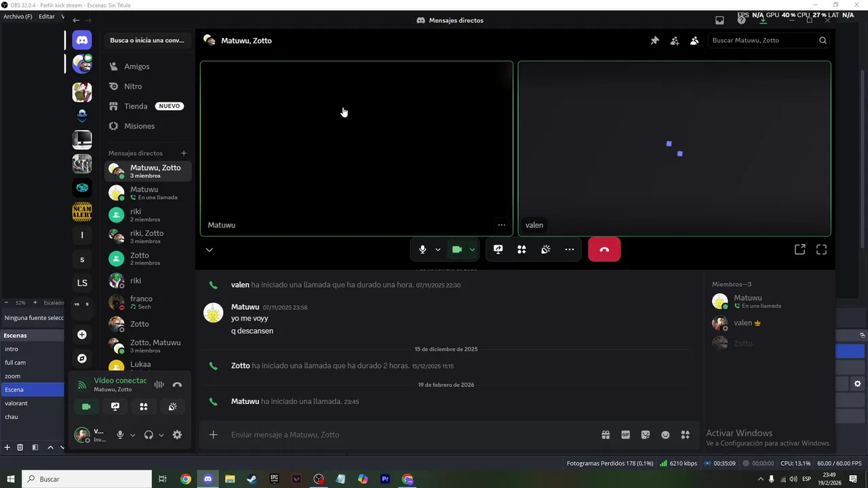The image size is (868, 488).
Task: Enter full screen call view
Action: [821, 249]
